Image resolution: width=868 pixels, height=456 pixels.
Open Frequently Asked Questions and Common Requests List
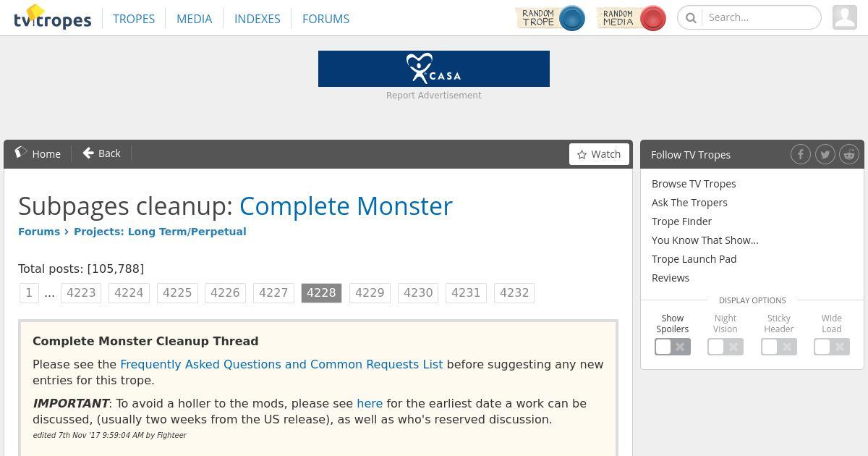[281, 364]
